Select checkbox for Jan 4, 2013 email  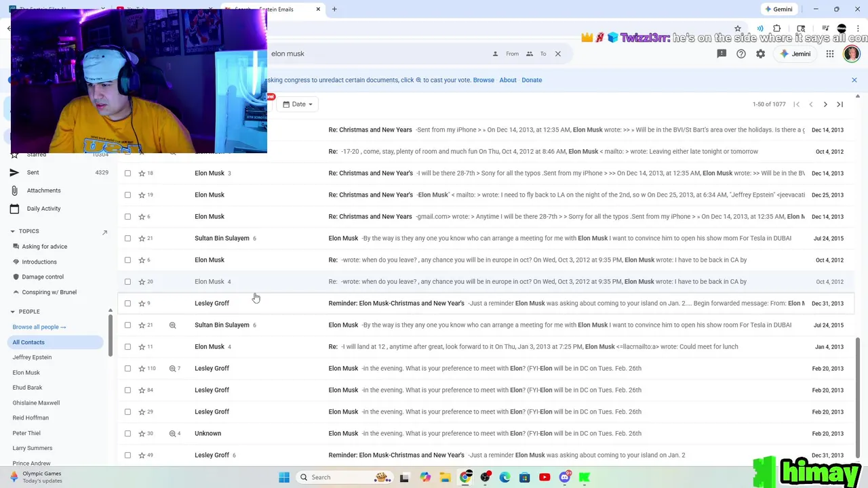pyautogui.click(x=127, y=346)
